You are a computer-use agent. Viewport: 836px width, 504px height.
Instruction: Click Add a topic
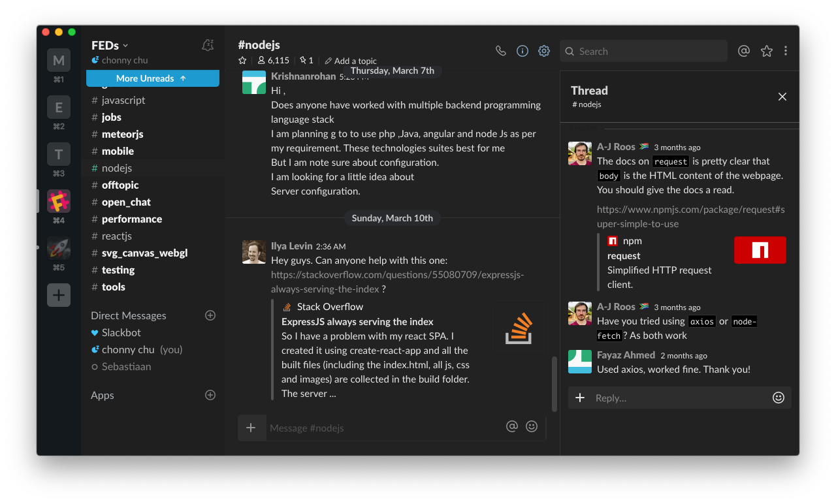(350, 61)
